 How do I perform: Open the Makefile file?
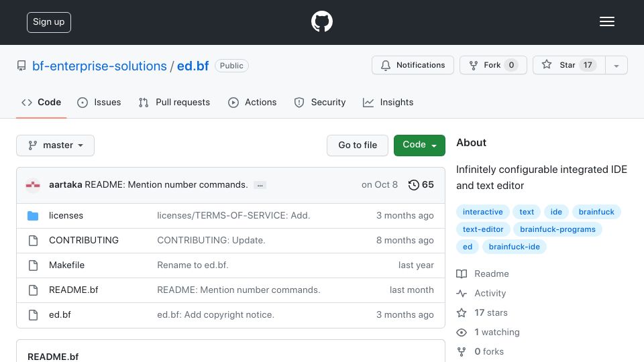pyautogui.click(x=66, y=265)
